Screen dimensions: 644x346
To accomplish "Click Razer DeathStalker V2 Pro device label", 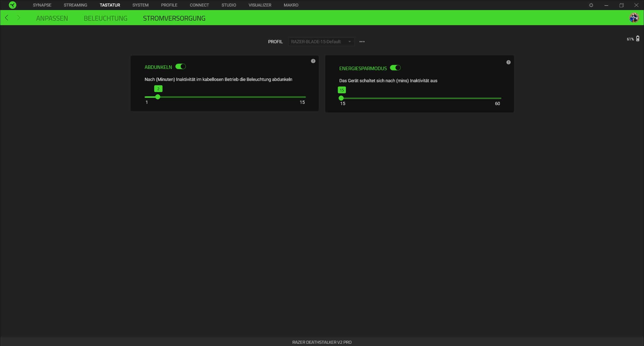I will click(x=322, y=342).
